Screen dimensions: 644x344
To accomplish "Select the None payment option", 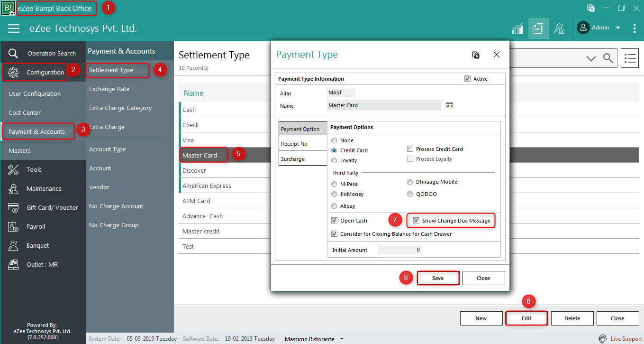I will pos(335,140).
